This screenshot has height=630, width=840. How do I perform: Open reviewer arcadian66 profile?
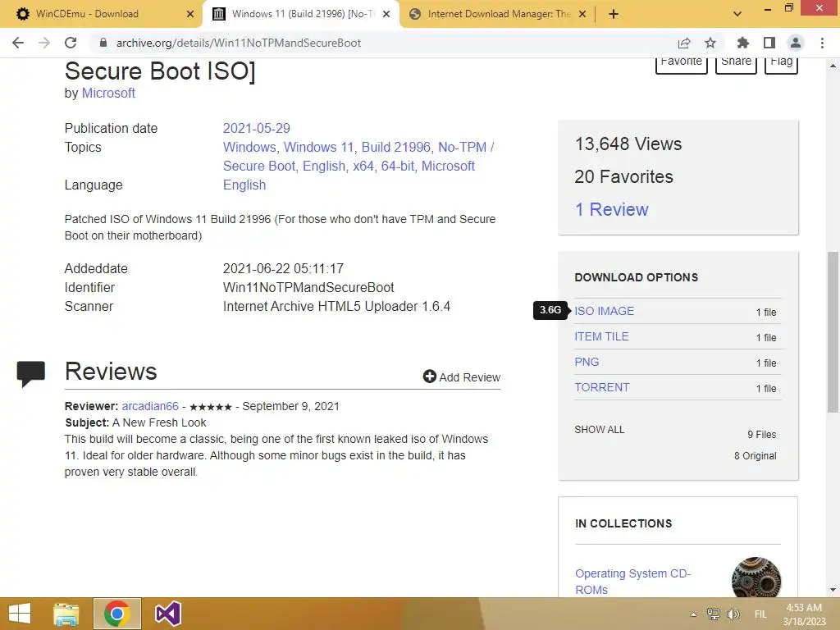pos(150,406)
